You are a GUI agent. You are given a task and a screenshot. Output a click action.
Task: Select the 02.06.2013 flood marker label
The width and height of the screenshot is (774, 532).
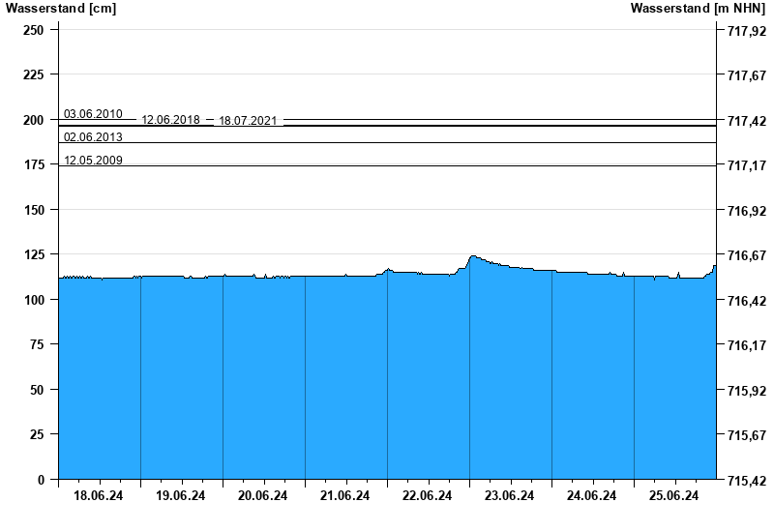93,137
